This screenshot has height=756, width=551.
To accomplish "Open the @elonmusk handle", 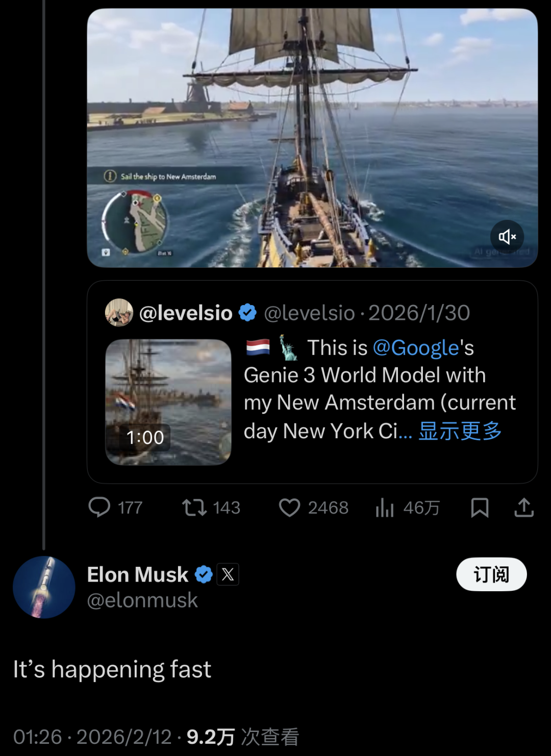I will (x=142, y=600).
